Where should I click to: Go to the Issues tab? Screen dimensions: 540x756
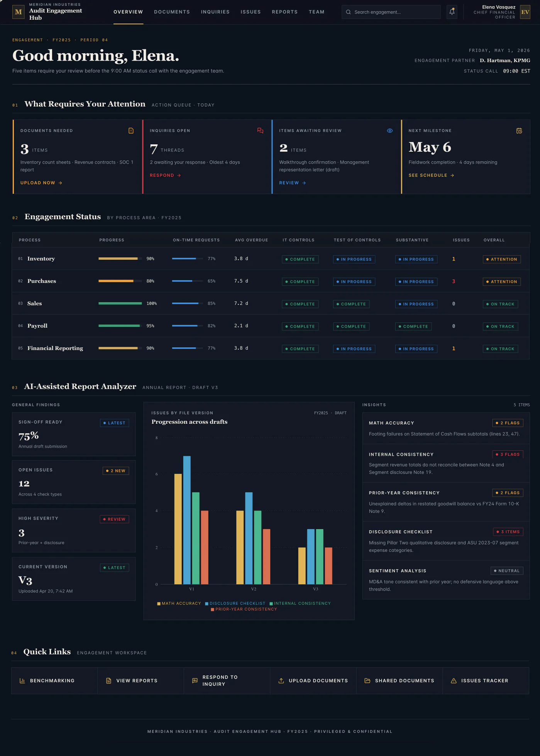251,12
